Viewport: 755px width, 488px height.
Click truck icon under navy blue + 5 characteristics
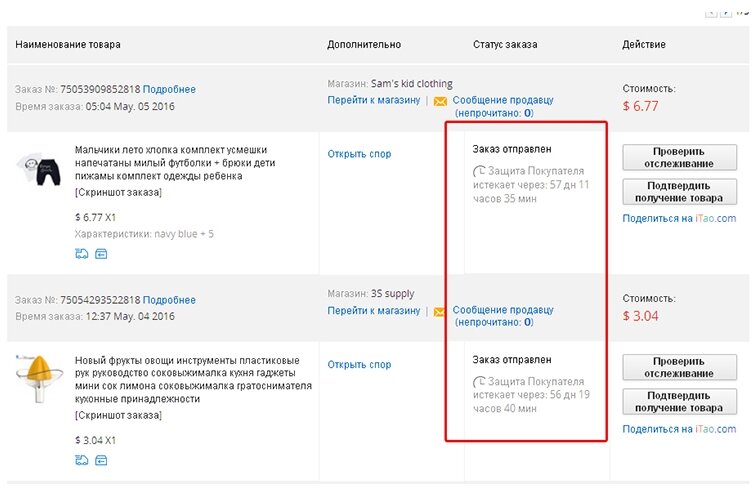click(82, 253)
